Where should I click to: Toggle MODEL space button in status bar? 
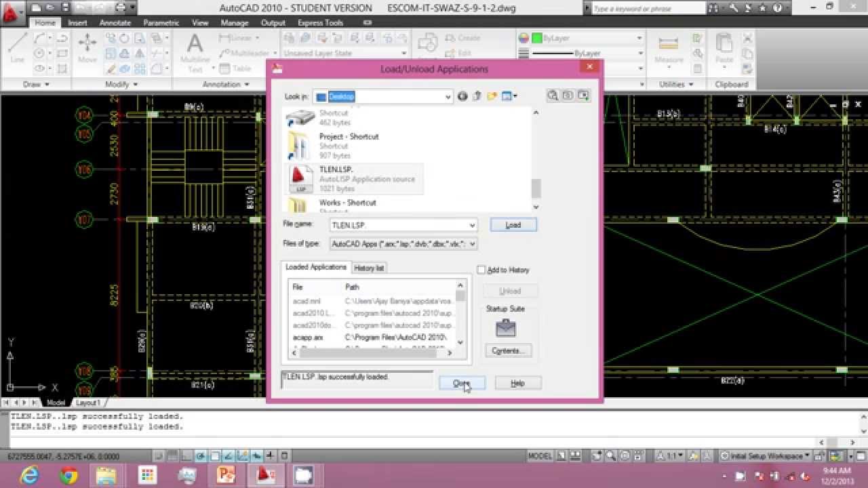point(540,456)
